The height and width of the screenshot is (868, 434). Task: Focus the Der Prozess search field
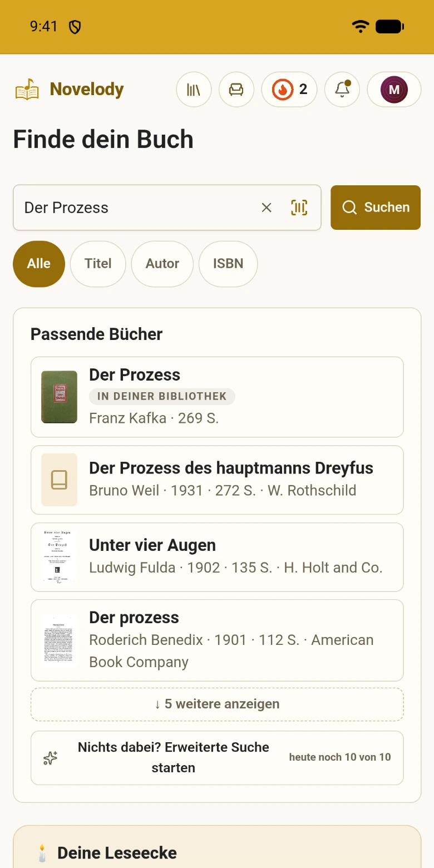pos(167,208)
